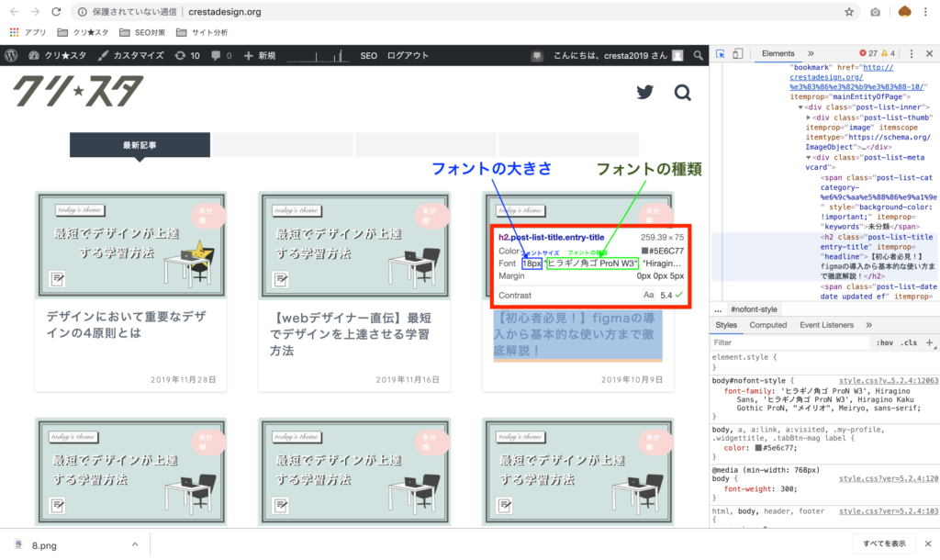Open the こんにちは、cresta2019 さん account menu
The image size is (940, 560).
(x=618, y=56)
